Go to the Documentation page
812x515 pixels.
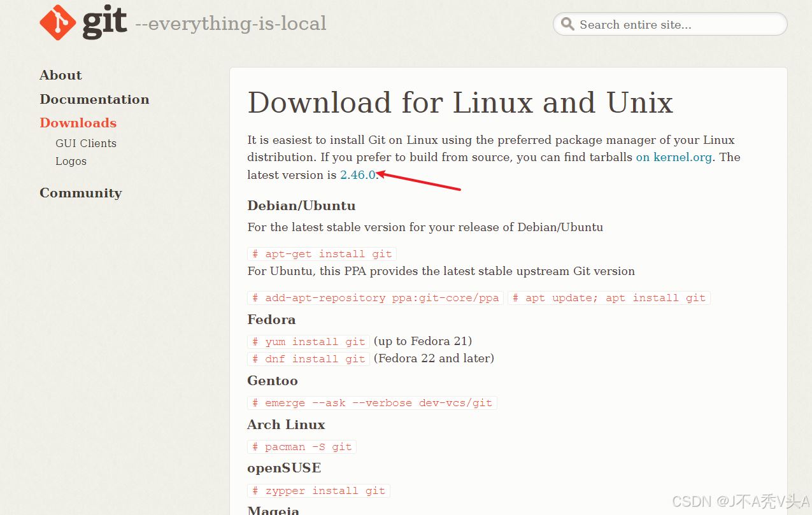(94, 99)
